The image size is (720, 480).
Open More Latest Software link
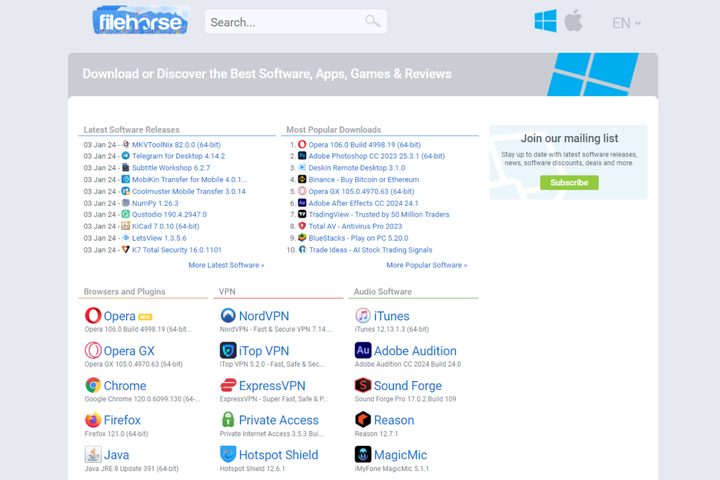226,265
